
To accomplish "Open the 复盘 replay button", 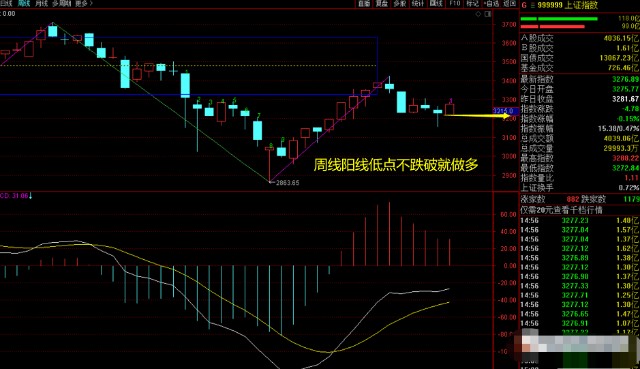I will pos(382,3).
